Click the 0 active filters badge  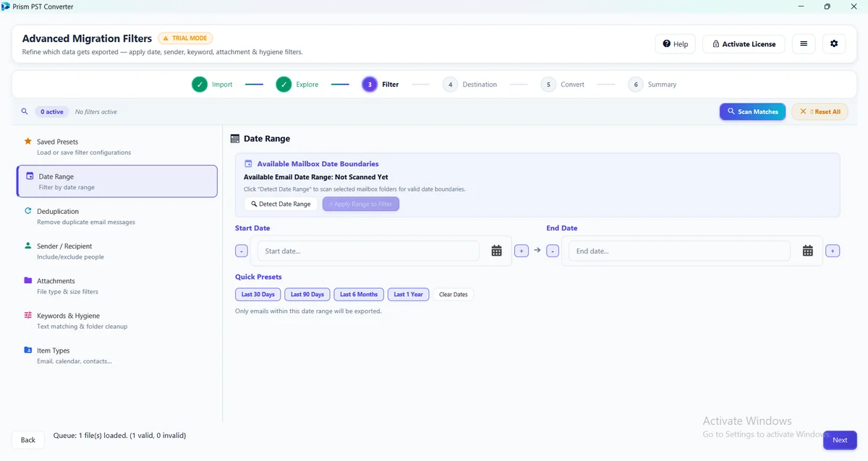pos(52,112)
